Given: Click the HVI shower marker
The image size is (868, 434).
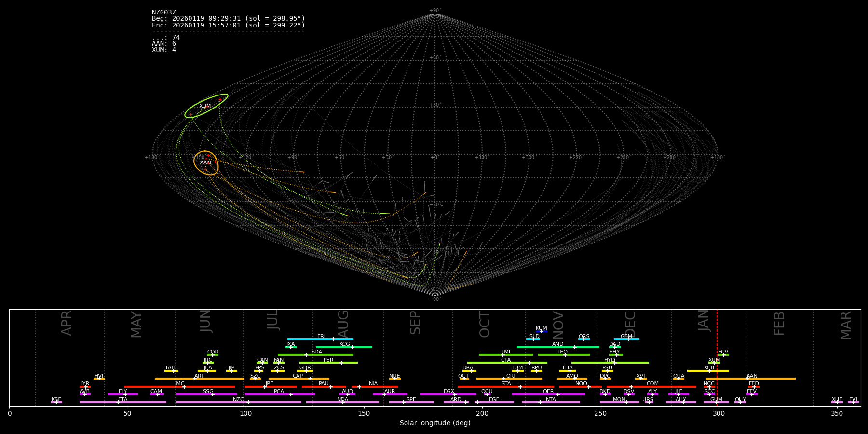Looking at the screenshot, I should 99,379.
